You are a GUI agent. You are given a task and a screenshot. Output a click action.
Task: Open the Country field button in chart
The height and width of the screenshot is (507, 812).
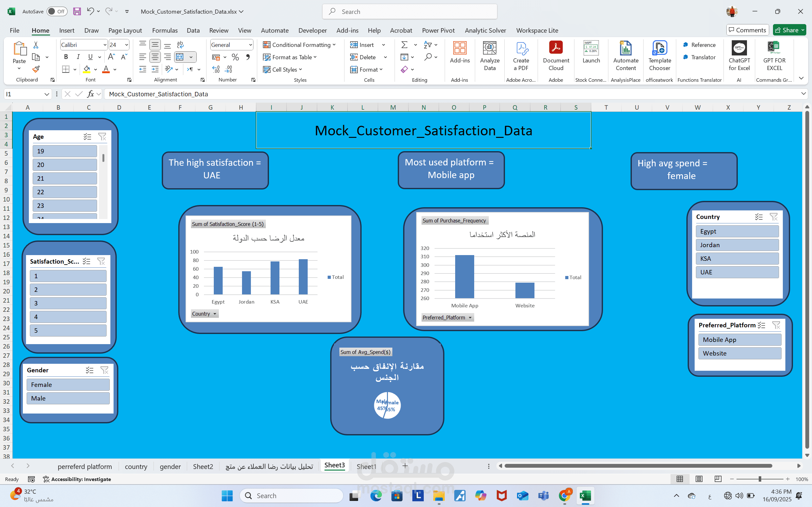[x=204, y=313]
